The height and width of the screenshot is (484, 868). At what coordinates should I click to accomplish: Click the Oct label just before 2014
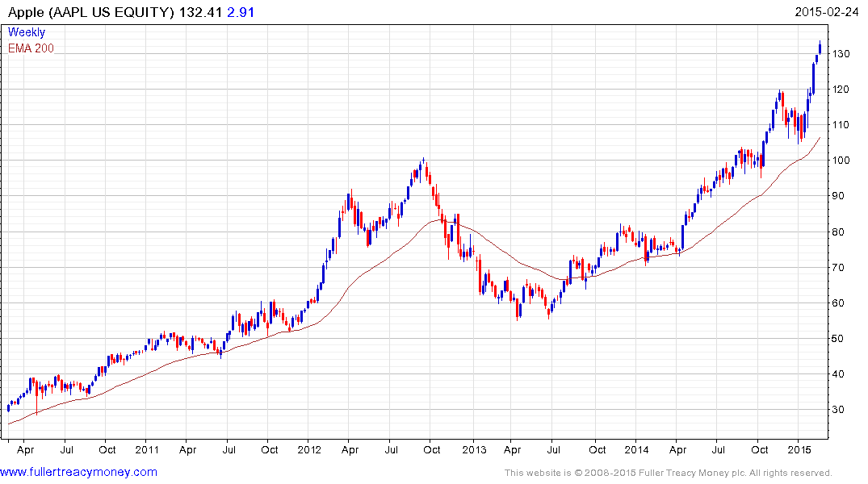(x=597, y=449)
